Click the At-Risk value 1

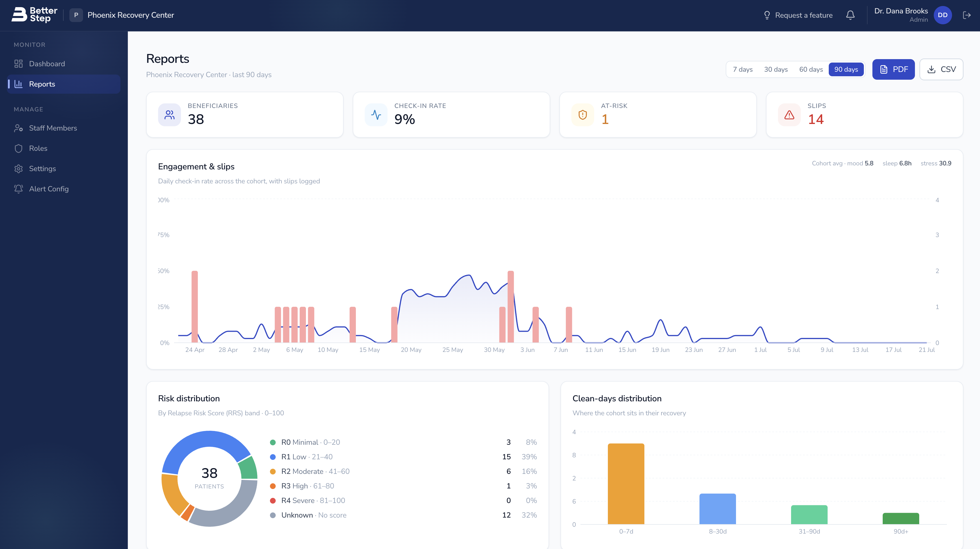point(605,120)
